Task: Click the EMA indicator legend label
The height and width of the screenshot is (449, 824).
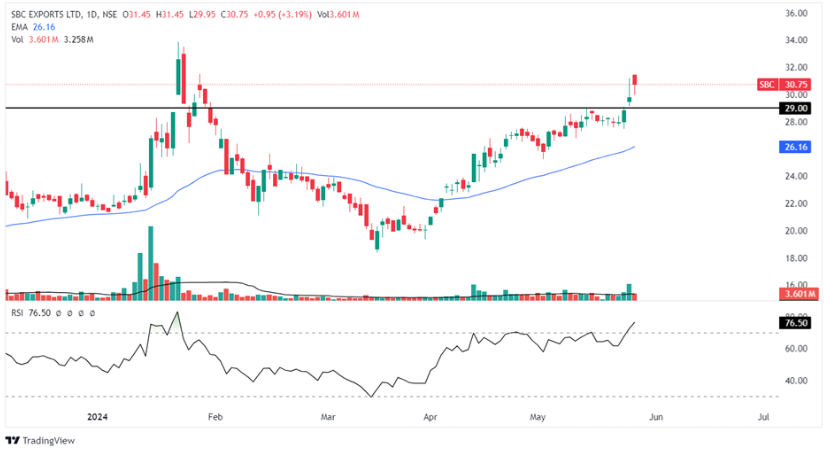Action: pos(18,27)
